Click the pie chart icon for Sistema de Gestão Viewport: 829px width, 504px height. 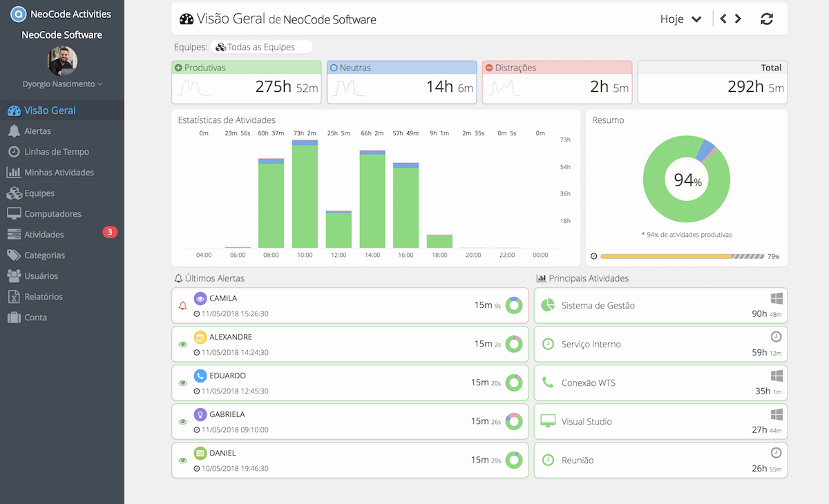(548, 305)
